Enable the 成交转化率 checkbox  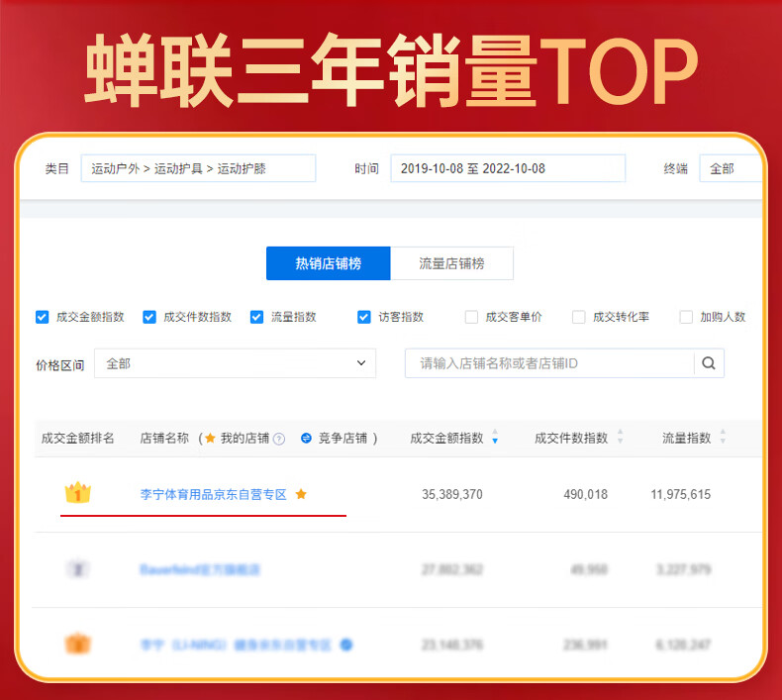click(578, 317)
